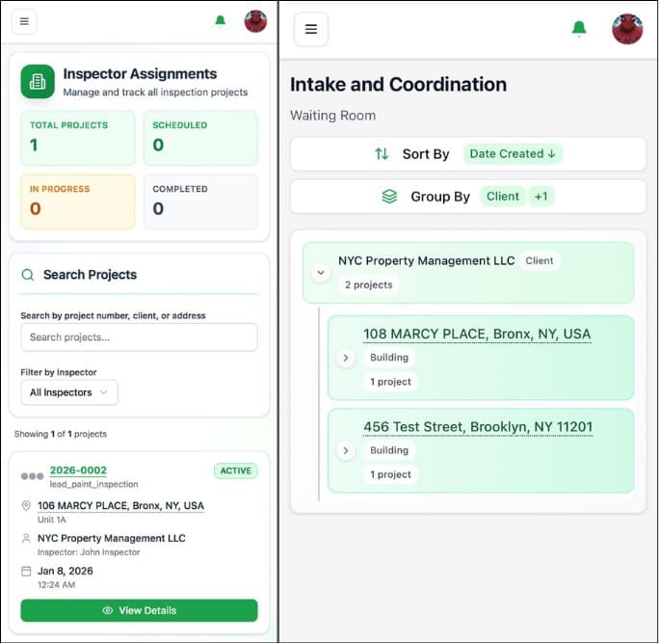The height and width of the screenshot is (644, 659).
Task: Open project link 2026-0002
Action: click(78, 470)
